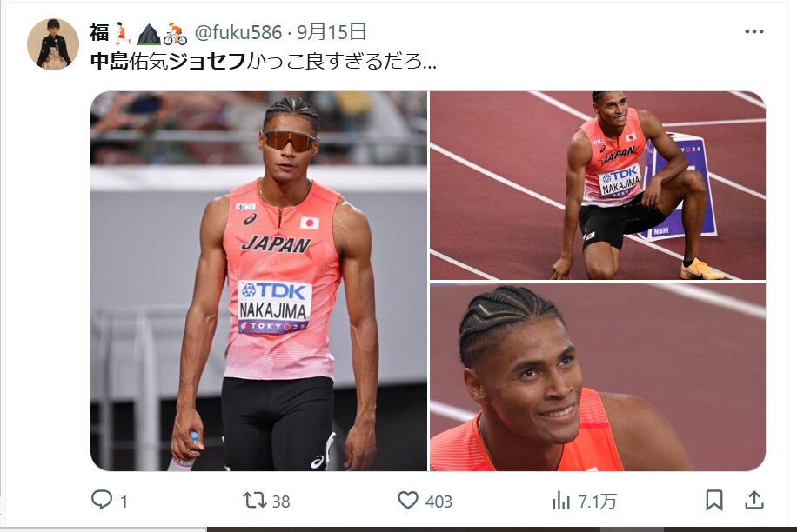Click the reply count 1
This screenshot has height=532, width=797.
tap(124, 502)
